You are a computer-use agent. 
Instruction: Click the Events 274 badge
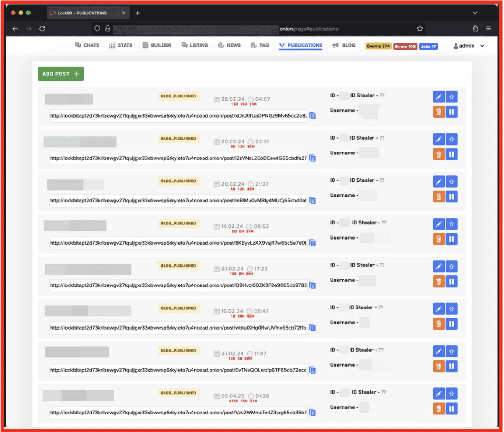click(378, 46)
